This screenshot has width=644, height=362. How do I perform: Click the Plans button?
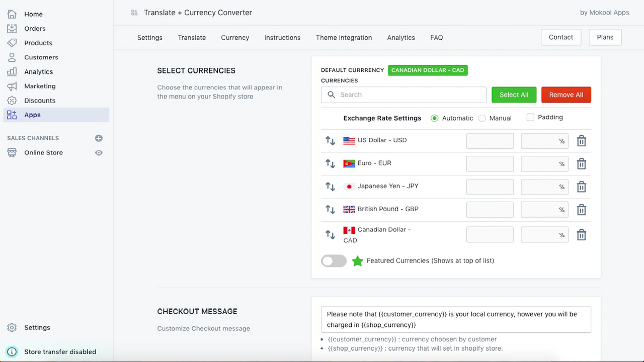click(x=605, y=37)
